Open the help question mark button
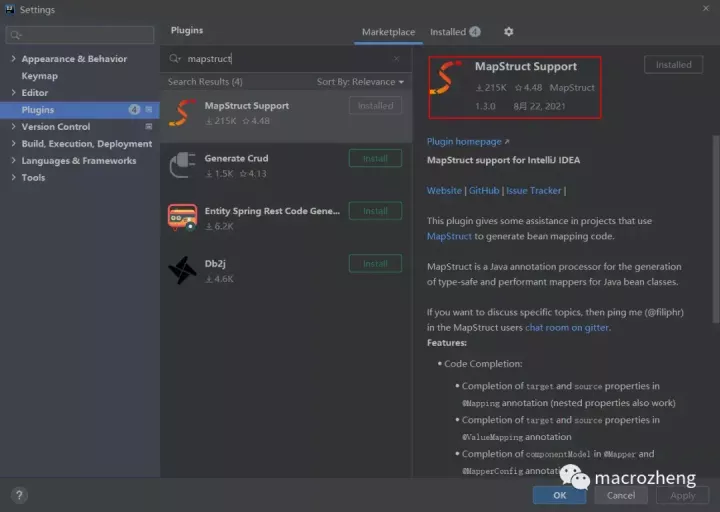The width and height of the screenshot is (720, 512). tap(19, 495)
